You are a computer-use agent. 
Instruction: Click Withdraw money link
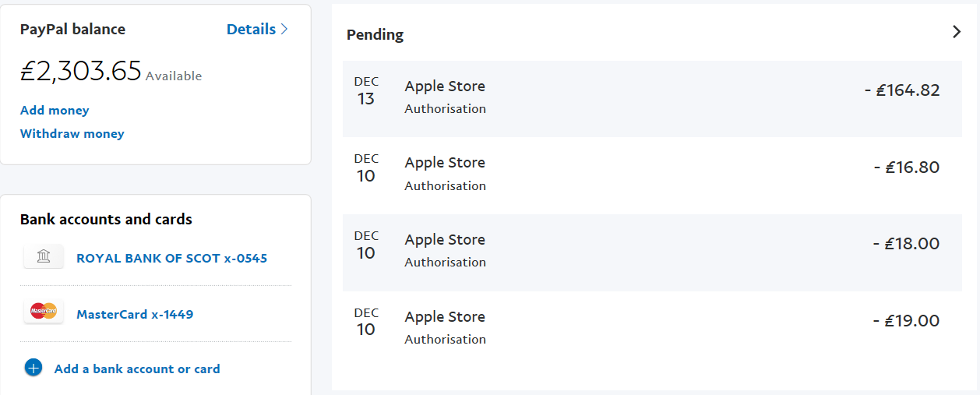point(72,133)
